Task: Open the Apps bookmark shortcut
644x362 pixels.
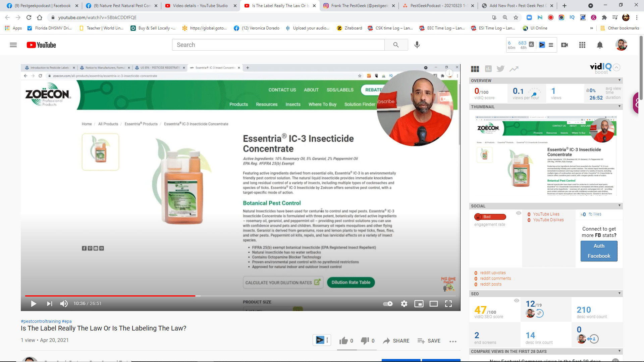Action: [x=13, y=28]
